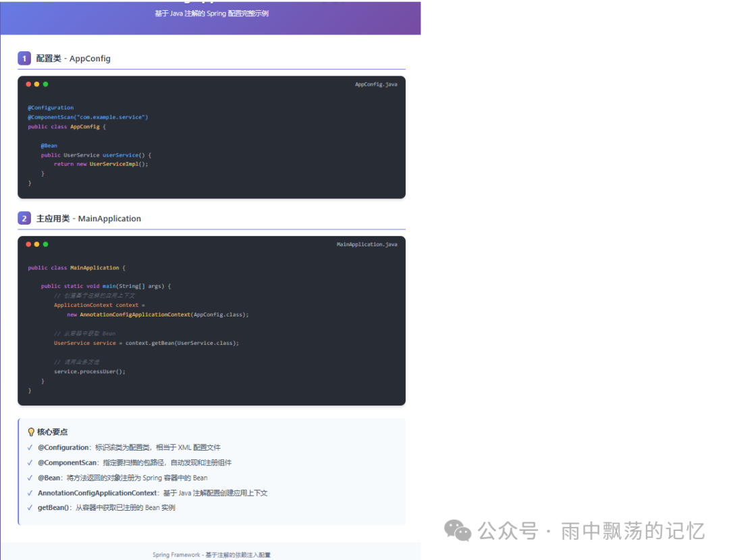Click the yellow dot in the AppConfig code window

36,84
